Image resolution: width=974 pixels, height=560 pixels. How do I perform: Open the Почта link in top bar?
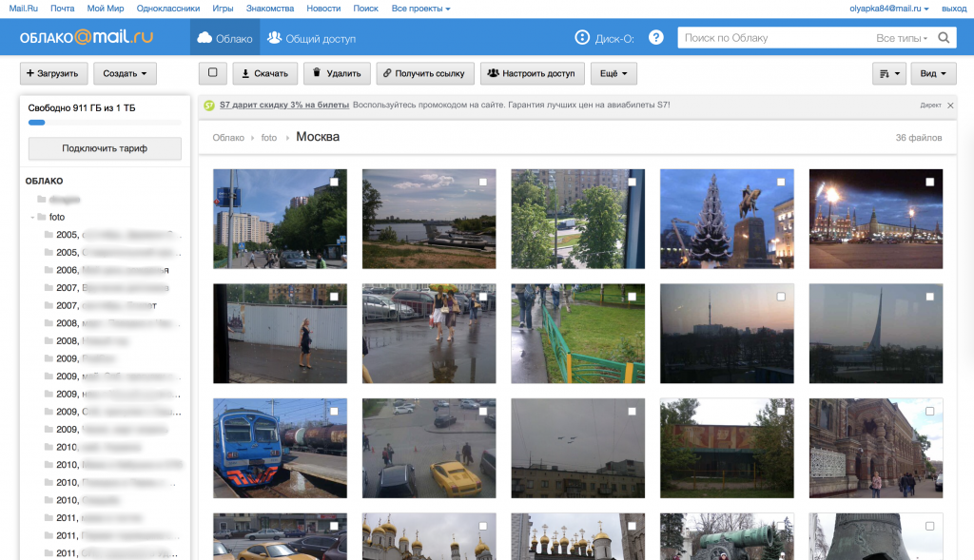(62, 9)
